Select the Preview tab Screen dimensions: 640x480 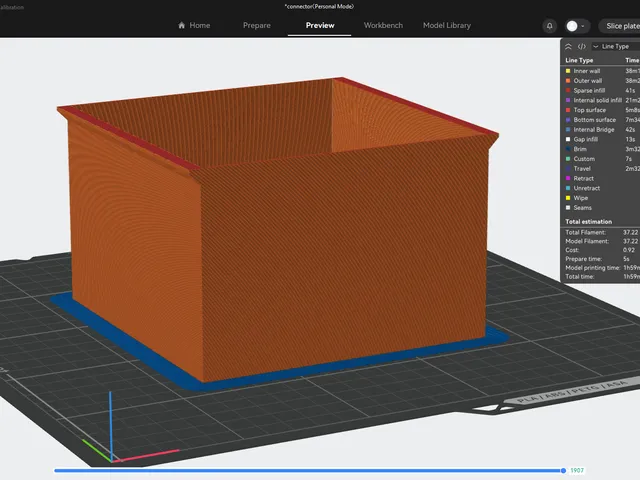(320, 25)
